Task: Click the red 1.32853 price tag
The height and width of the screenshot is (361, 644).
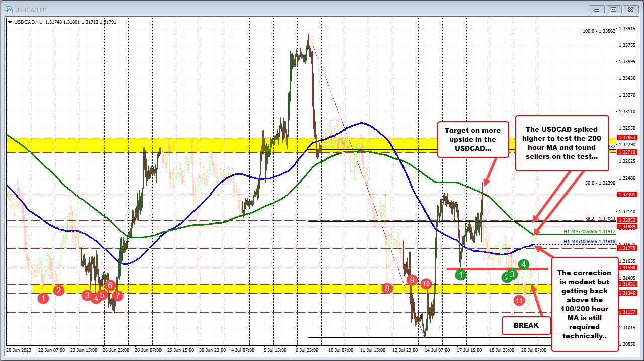Action: pos(626,137)
